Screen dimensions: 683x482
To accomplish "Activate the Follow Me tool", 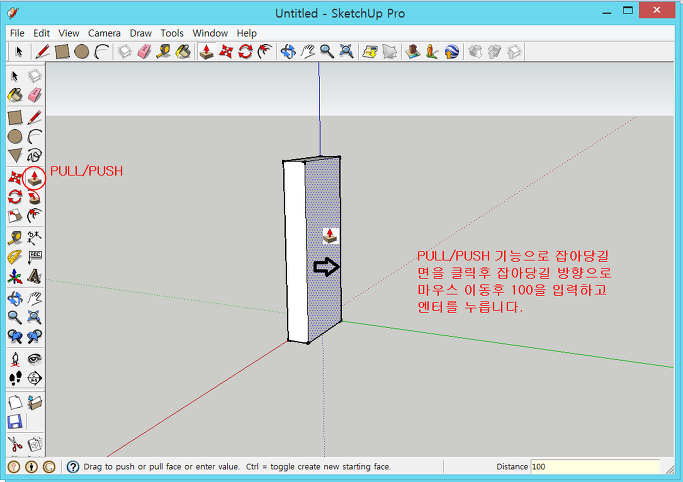I will 34,197.
